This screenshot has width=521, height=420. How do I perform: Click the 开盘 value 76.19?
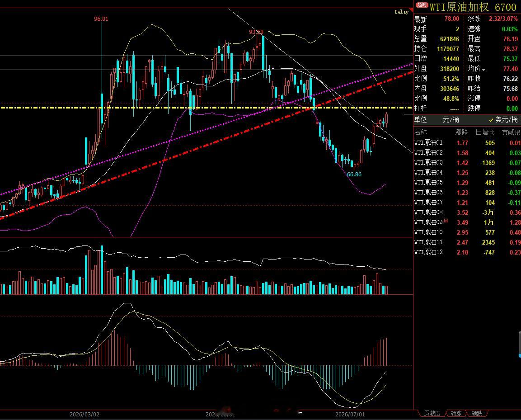point(510,39)
